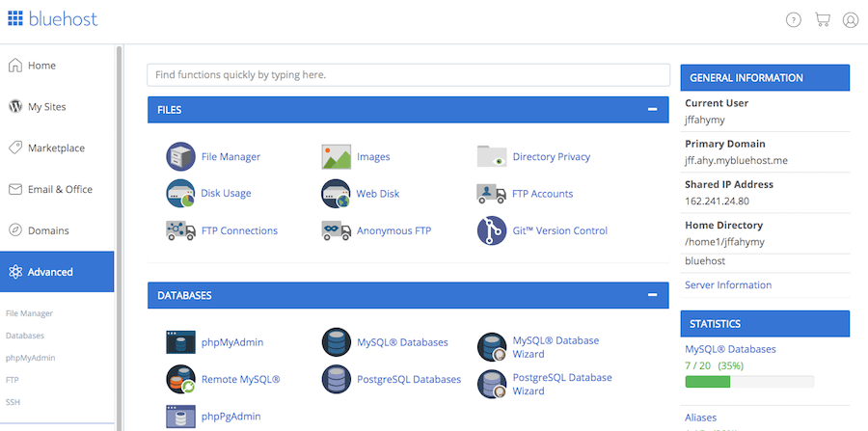This screenshot has width=868, height=431.
Task: Click the Images icon
Action: click(336, 156)
